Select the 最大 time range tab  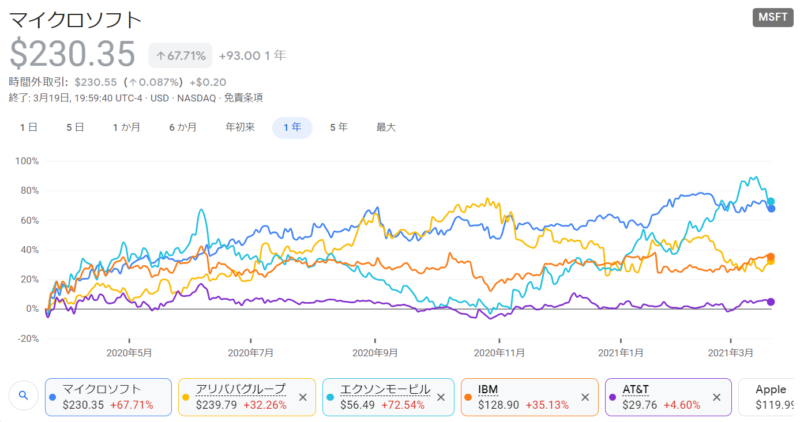tap(386, 128)
